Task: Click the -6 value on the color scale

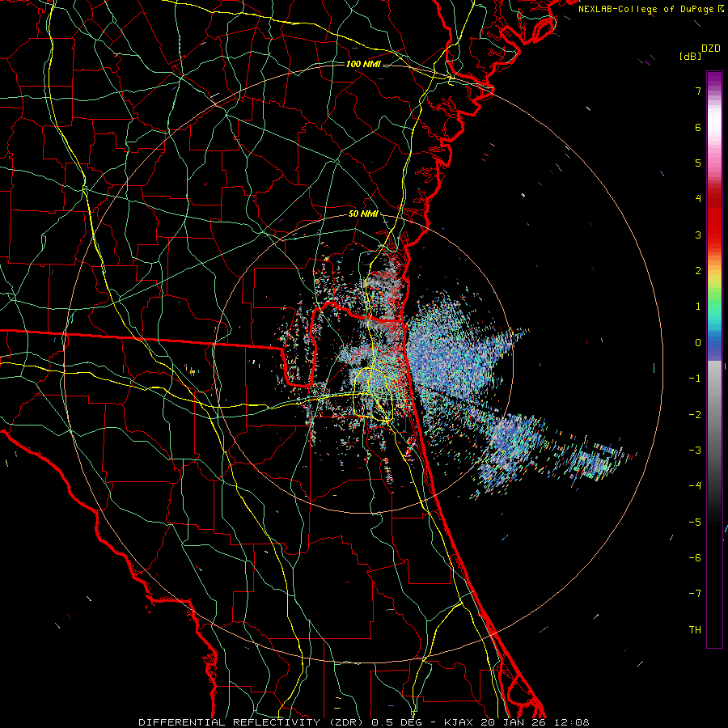Action: 695,557
